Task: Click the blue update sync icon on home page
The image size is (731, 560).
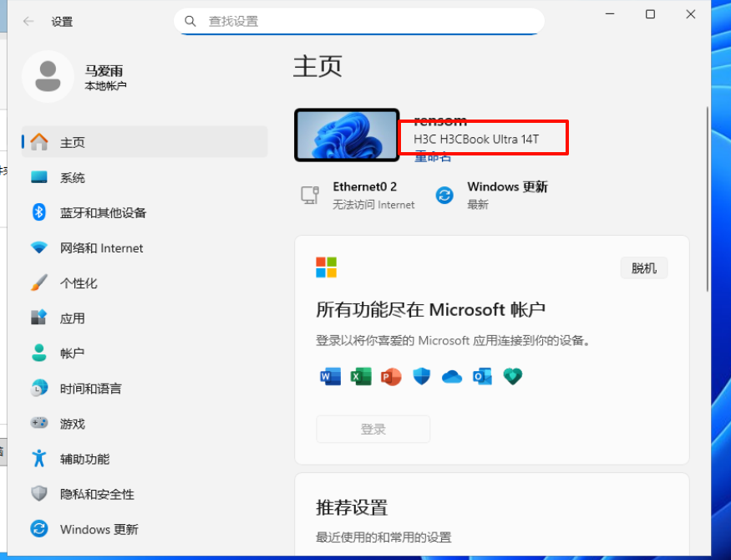Action: [444, 195]
